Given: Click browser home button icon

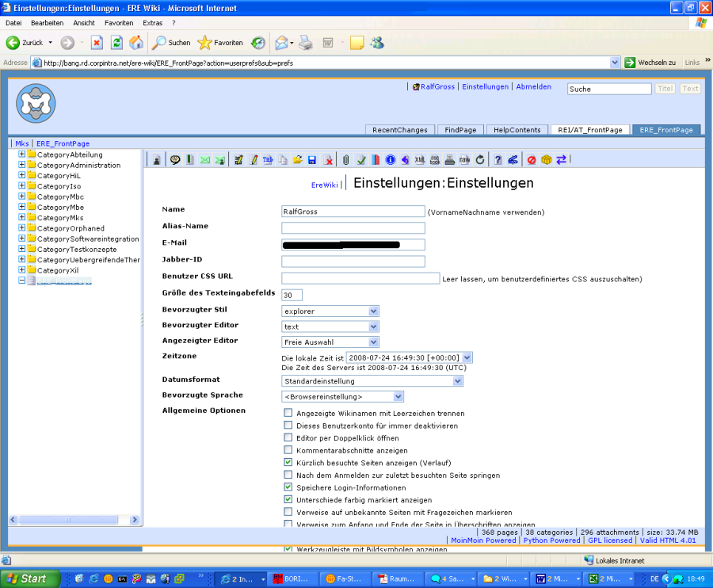Looking at the screenshot, I should pyautogui.click(x=136, y=42).
